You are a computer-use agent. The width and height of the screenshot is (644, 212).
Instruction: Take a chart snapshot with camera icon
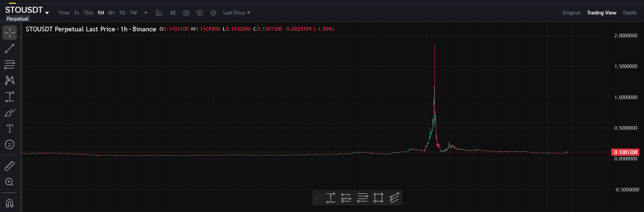pyautogui.click(x=186, y=12)
